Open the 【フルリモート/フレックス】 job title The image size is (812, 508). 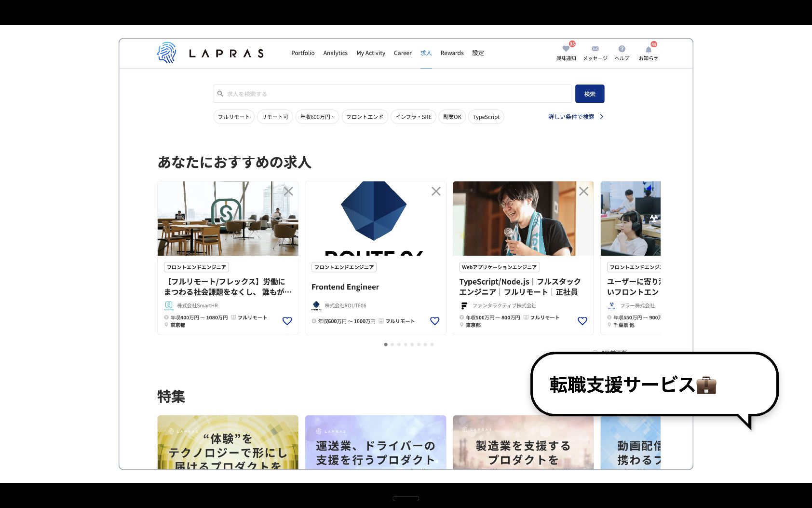(x=228, y=287)
